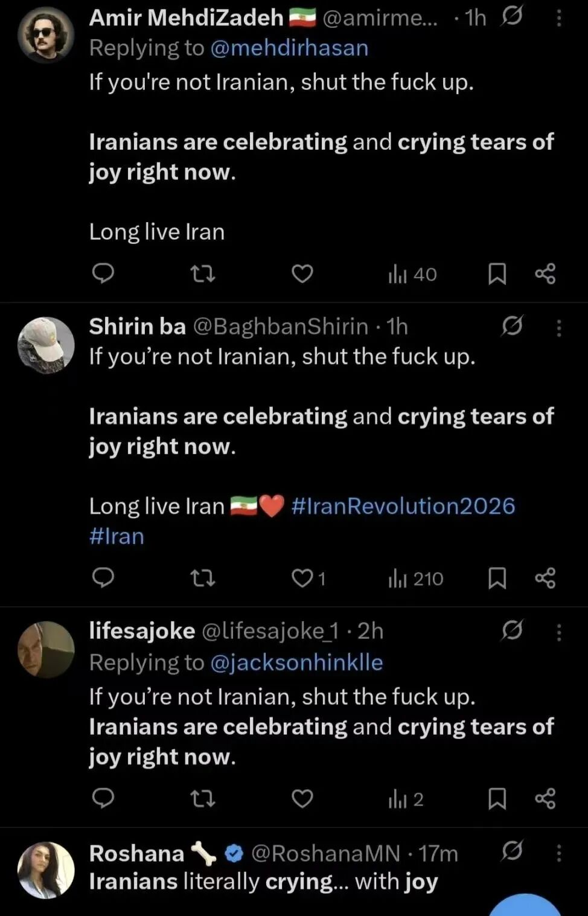Retweet the lifesajoke post
588x916 pixels.
coord(203,799)
